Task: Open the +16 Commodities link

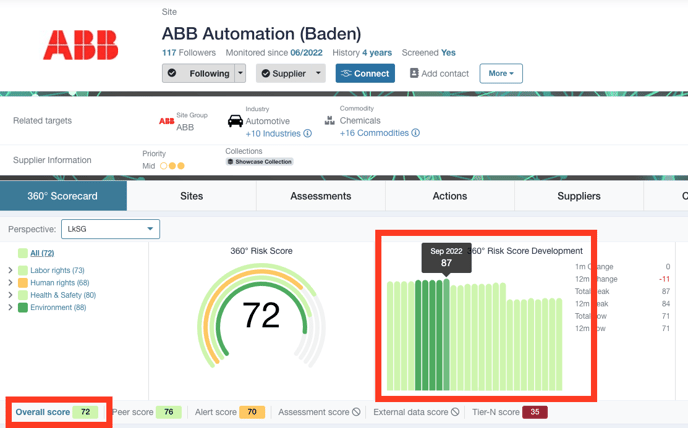Action: pos(374,133)
